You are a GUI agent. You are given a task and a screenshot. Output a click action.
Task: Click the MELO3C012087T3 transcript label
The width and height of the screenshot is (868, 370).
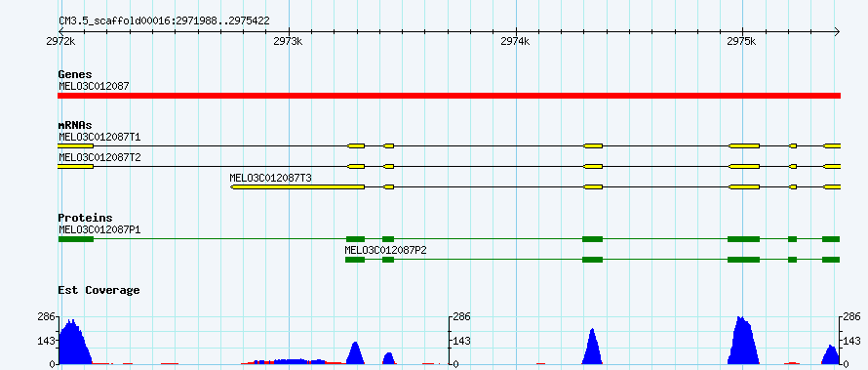point(271,179)
